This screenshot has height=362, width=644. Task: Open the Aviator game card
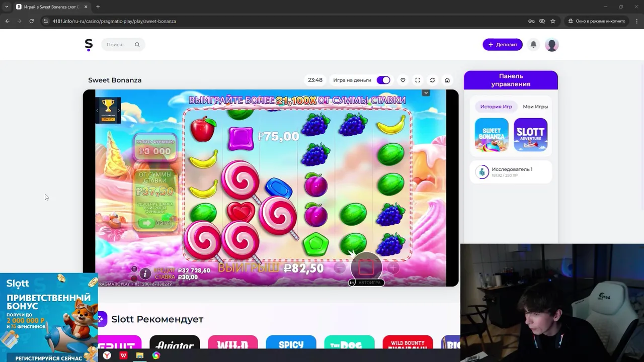[x=175, y=342]
